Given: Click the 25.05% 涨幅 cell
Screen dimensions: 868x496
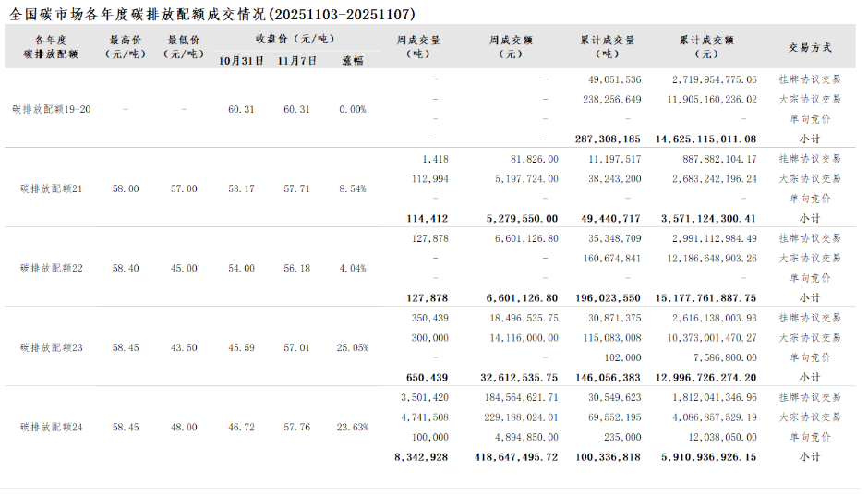Looking at the screenshot, I should pos(353,347).
